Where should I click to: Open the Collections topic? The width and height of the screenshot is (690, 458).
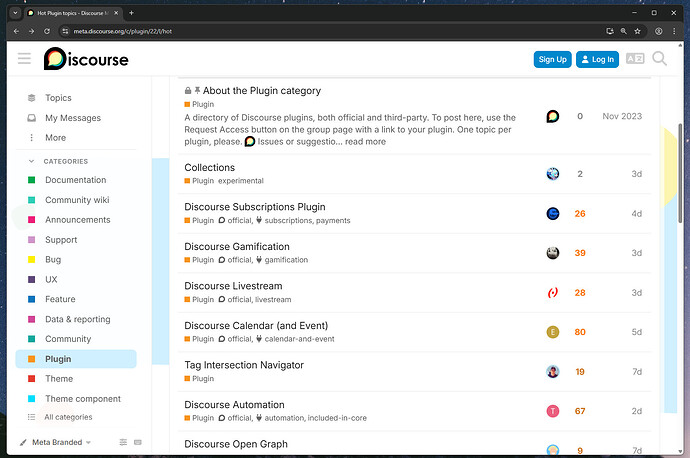(209, 168)
